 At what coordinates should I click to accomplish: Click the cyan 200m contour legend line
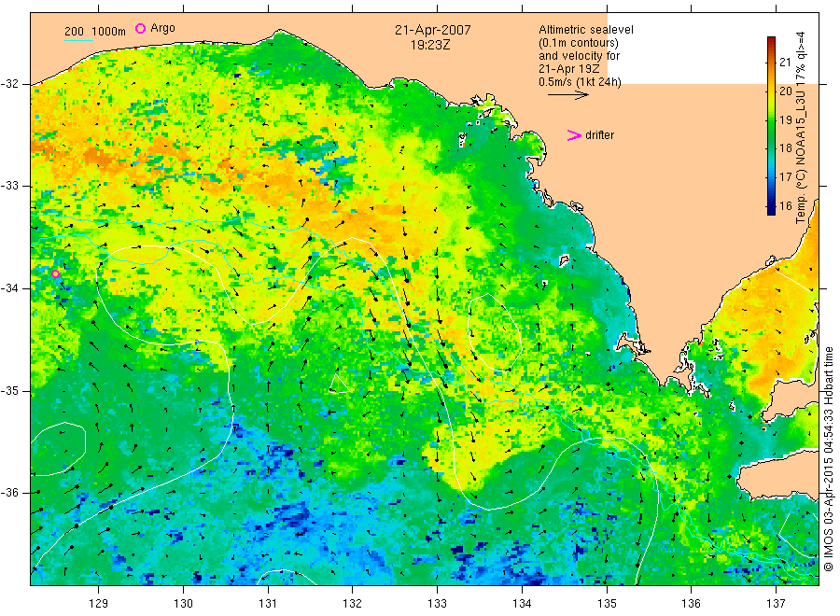[x=78, y=39]
